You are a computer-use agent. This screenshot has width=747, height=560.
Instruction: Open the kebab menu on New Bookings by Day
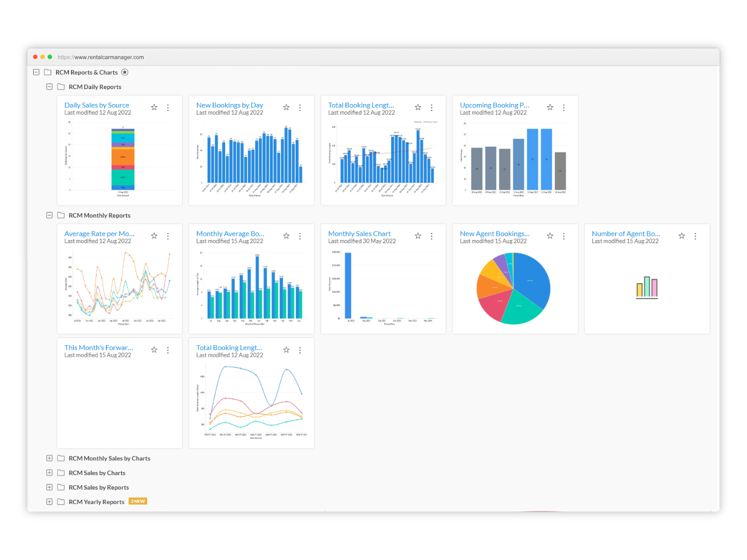click(x=300, y=107)
